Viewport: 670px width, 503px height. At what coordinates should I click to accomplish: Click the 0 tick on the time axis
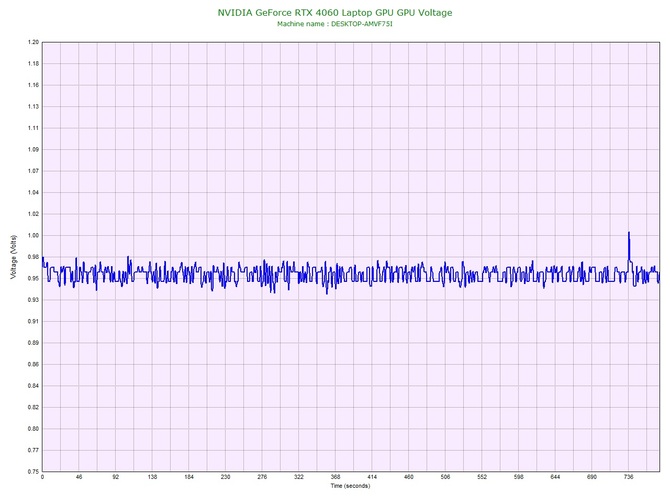pyautogui.click(x=42, y=477)
